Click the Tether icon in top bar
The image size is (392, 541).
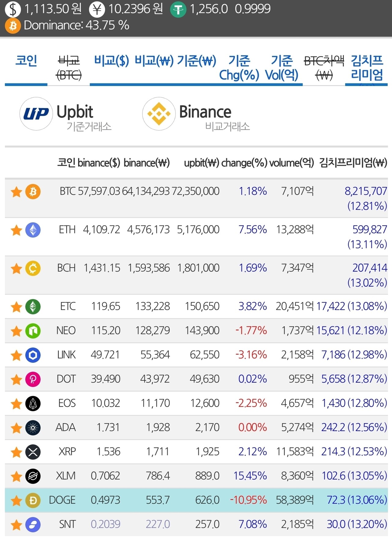[x=178, y=10]
